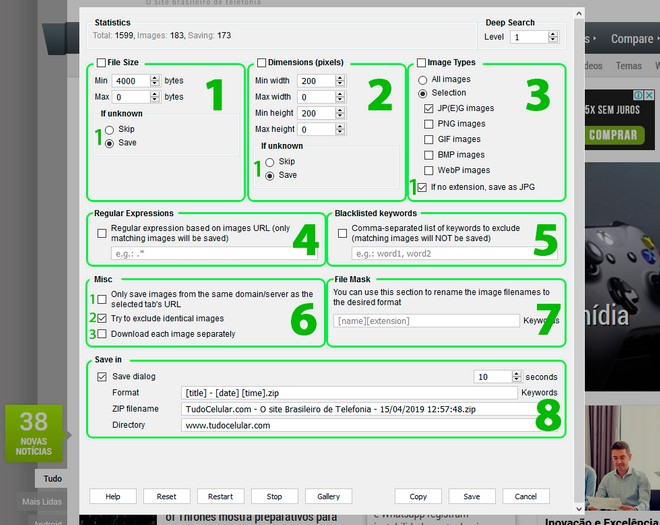Choose Skip for unknown file size
The width and height of the screenshot is (660, 525).
109,130
